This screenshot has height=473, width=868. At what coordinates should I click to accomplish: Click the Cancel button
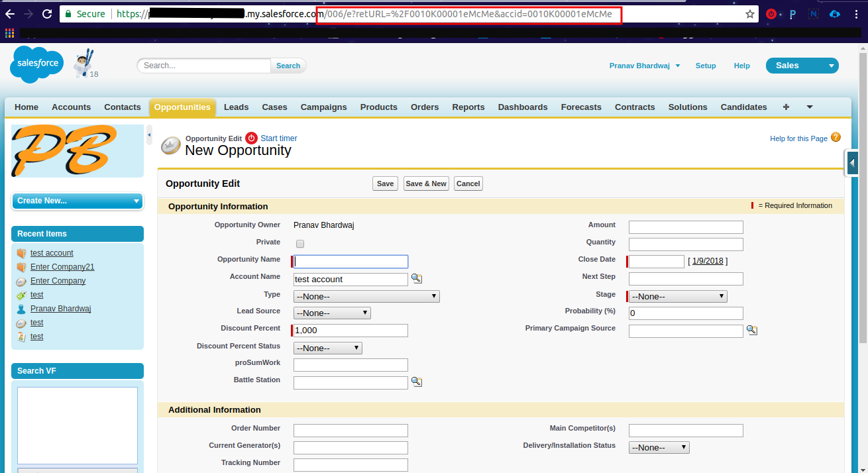point(468,184)
